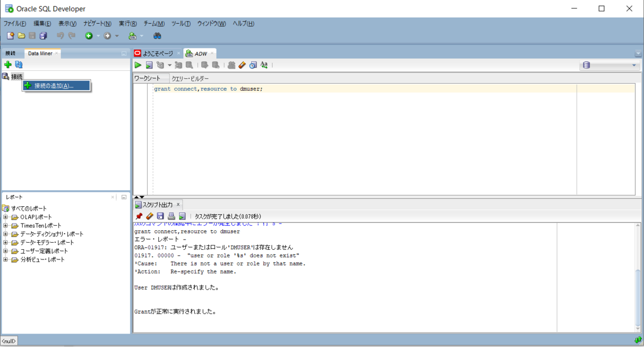Switch to the ADW worksheet tab
Image resolution: width=644 pixels, height=347 pixels.
[x=201, y=53]
